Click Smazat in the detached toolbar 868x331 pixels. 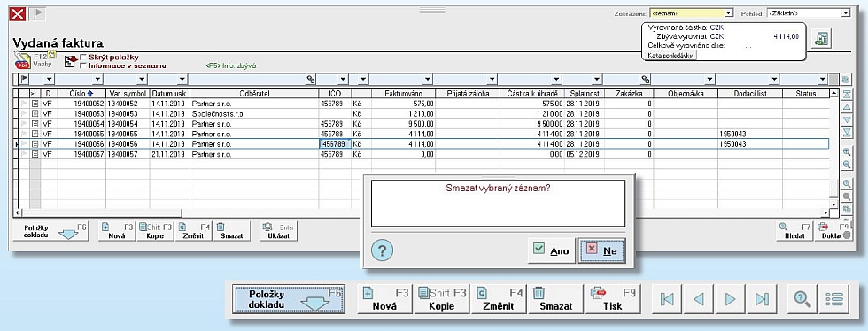coord(555,299)
